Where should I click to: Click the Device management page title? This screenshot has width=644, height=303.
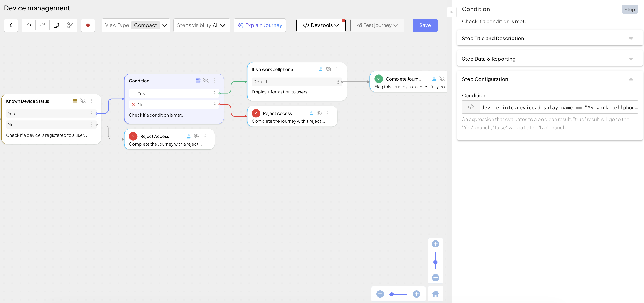pos(37,8)
